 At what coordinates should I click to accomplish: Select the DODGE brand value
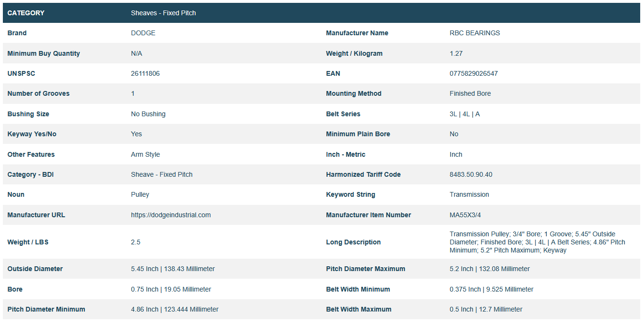143,33
